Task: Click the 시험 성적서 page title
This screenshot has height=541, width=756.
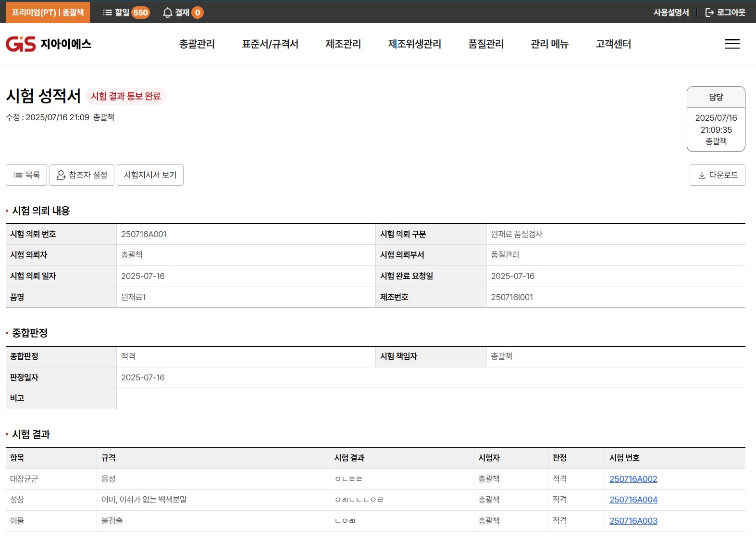Action: click(x=43, y=96)
